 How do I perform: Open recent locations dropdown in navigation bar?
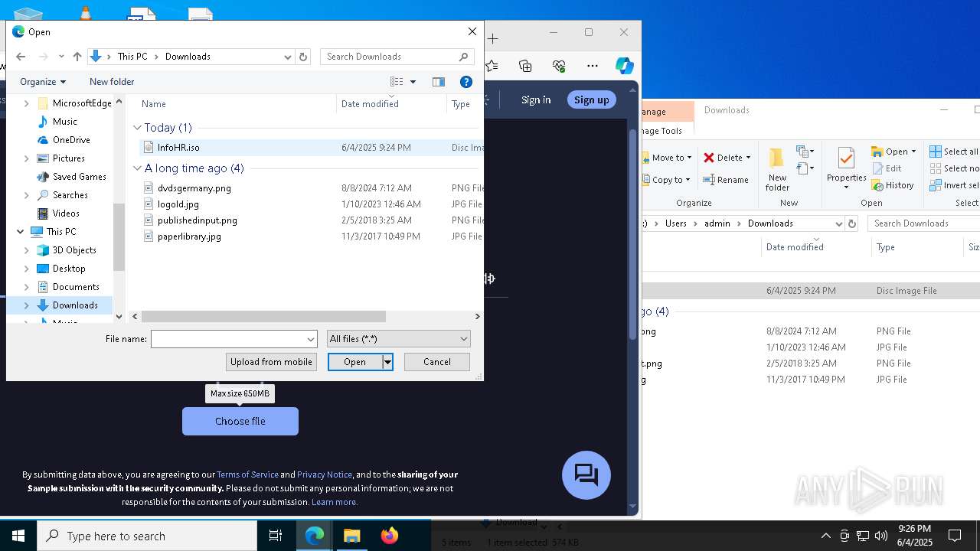point(61,57)
